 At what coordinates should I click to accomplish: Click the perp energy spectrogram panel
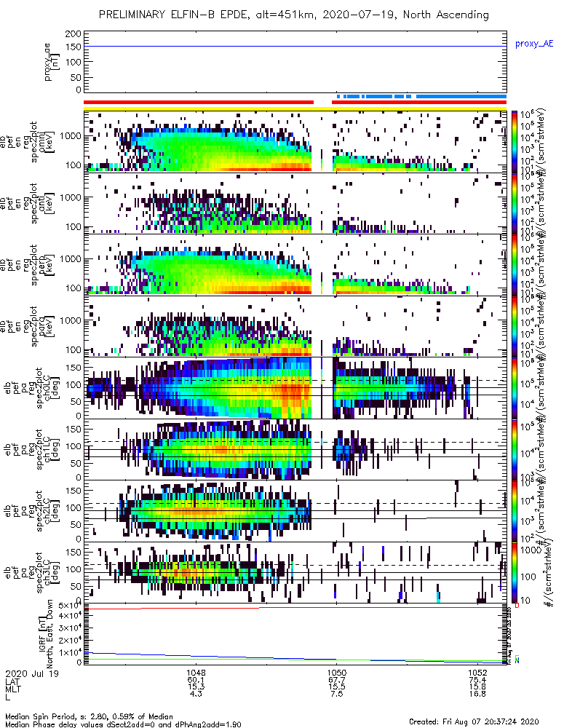pos(295,265)
